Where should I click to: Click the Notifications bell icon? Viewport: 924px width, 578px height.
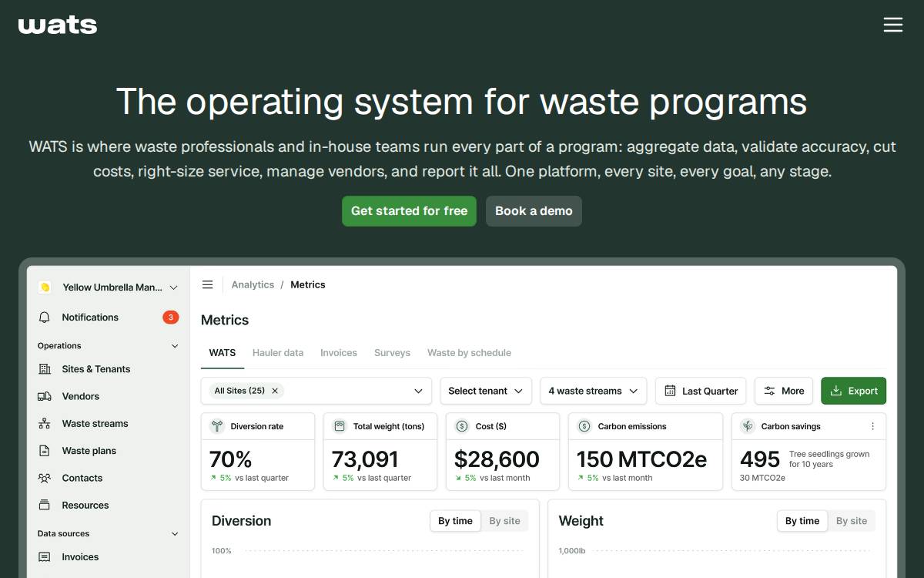tap(45, 318)
